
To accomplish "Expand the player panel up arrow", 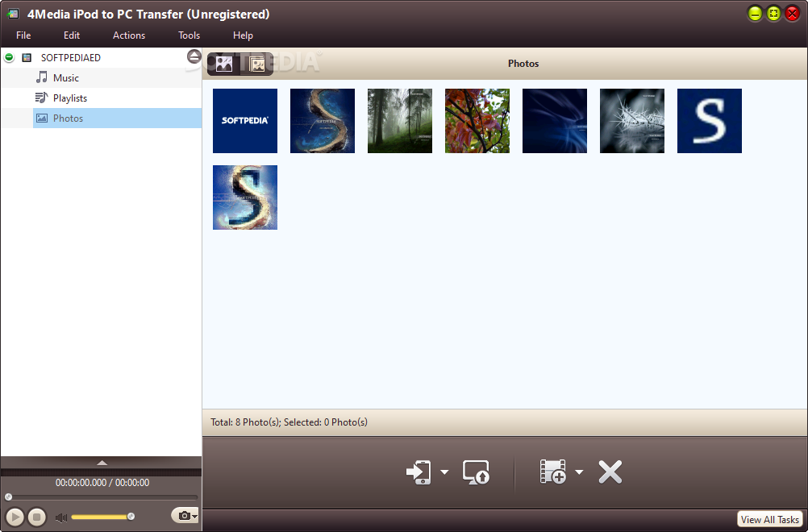I will [x=102, y=463].
